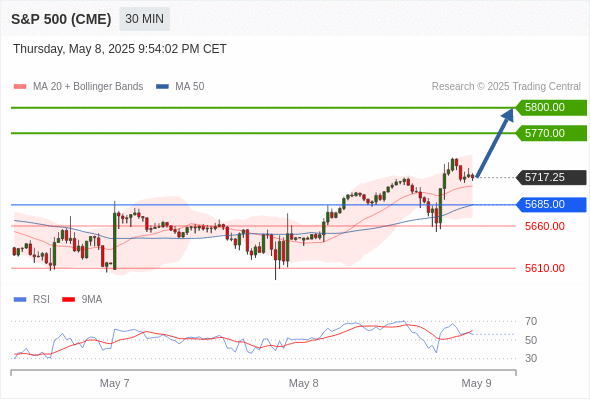Viewport: 590px width, 400px height.
Task: Click the May 9 date axis label
Action: pos(476,383)
